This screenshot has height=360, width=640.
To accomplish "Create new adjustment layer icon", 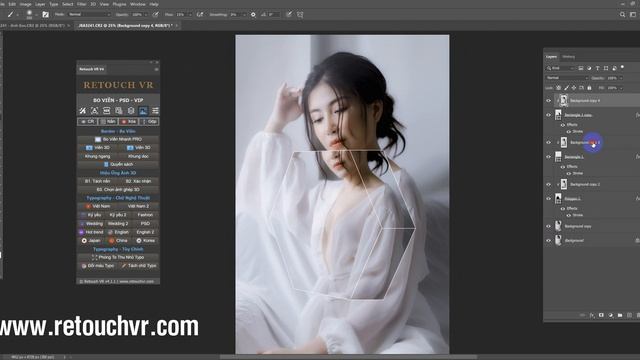I will [x=611, y=315].
